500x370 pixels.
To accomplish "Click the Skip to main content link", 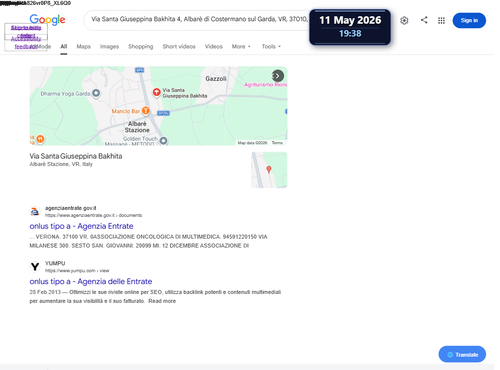I will [x=26, y=31].
